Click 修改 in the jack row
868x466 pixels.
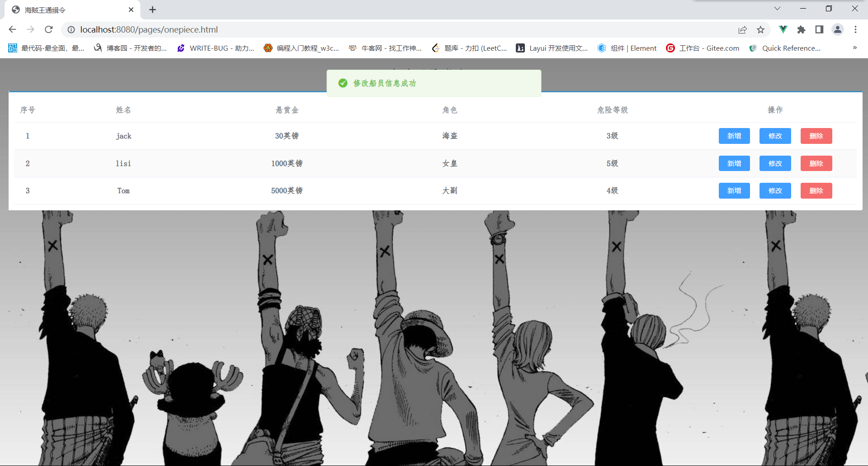(x=775, y=136)
